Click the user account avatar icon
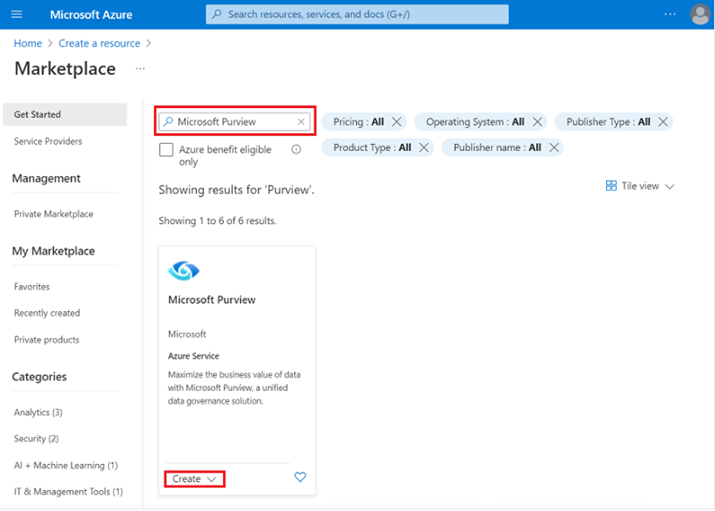This screenshot has width=715, height=511. point(700,14)
